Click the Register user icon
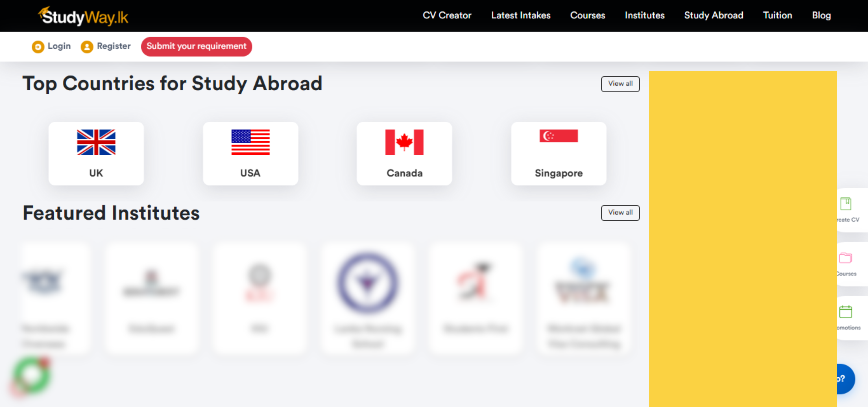Viewport: 868px width, 407px height. click(87, 47)
